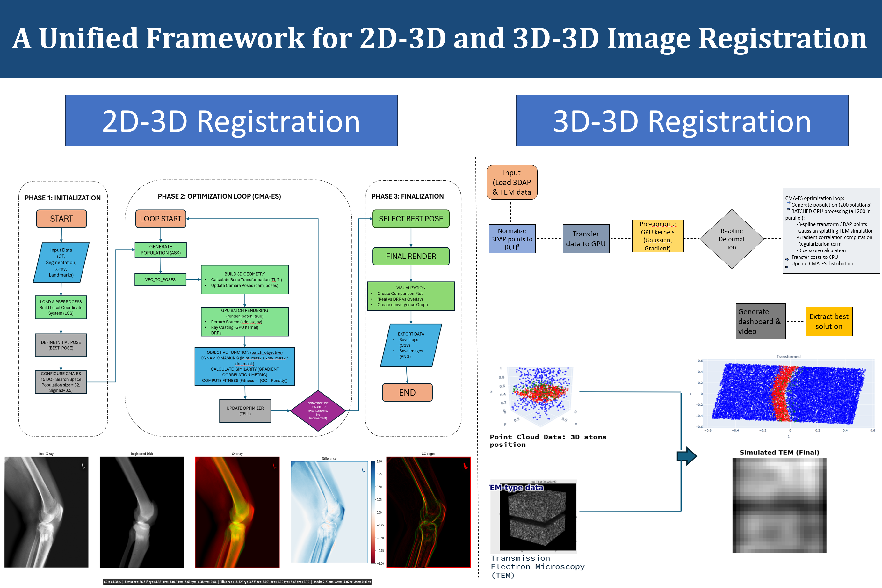Click the poster title 'A Unified Framework for 2D-3D and 3D-3D Image Registration'

coord(439,39)
